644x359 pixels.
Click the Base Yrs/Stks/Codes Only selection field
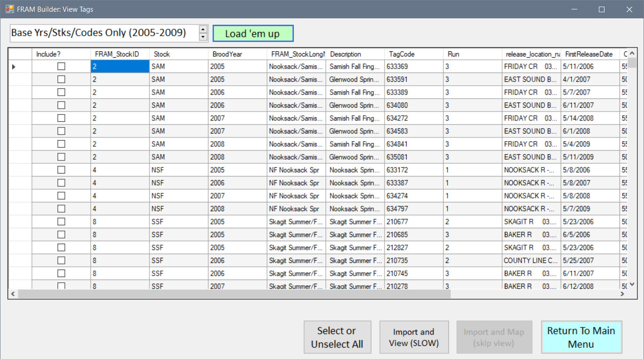tap(104, 33)
